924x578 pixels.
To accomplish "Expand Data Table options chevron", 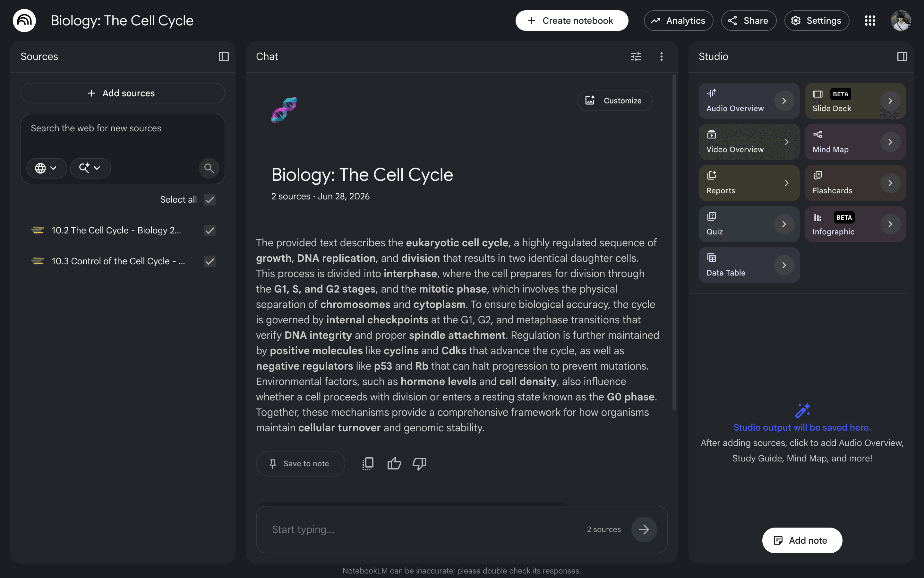I will point(784,265).
